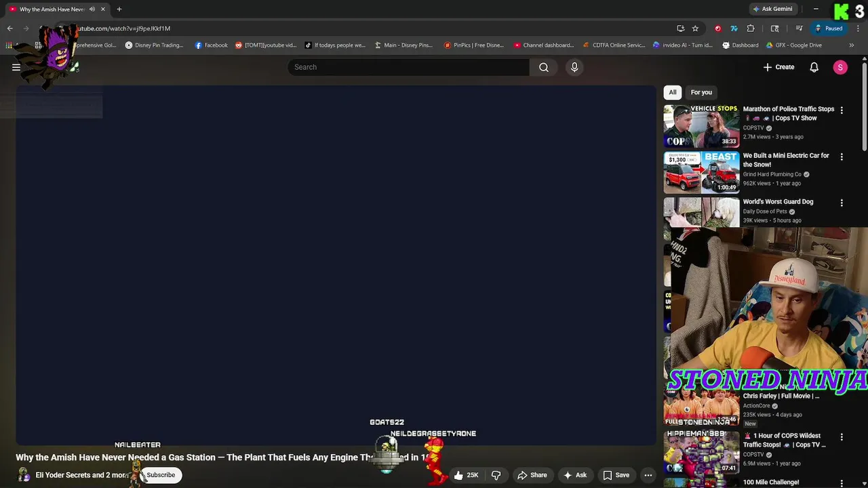Open the Dashboard bookmark
Screen dimensions: 868x488
(x=740, y=45)
